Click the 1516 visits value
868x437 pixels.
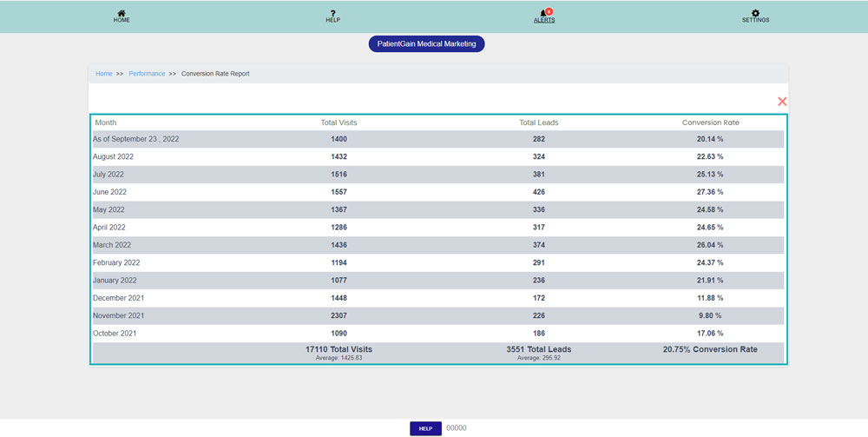click(339, 175)
